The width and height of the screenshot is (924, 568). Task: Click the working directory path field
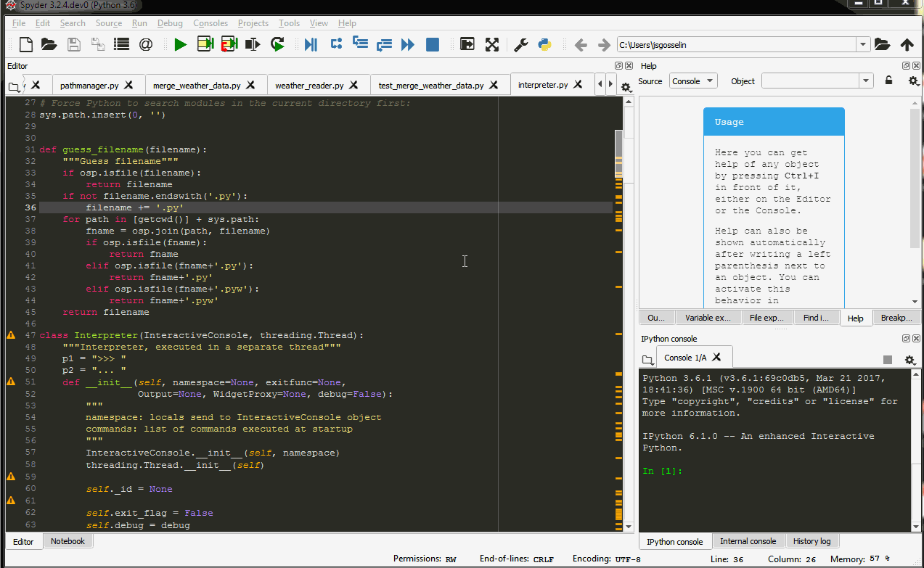click(736, 45)
